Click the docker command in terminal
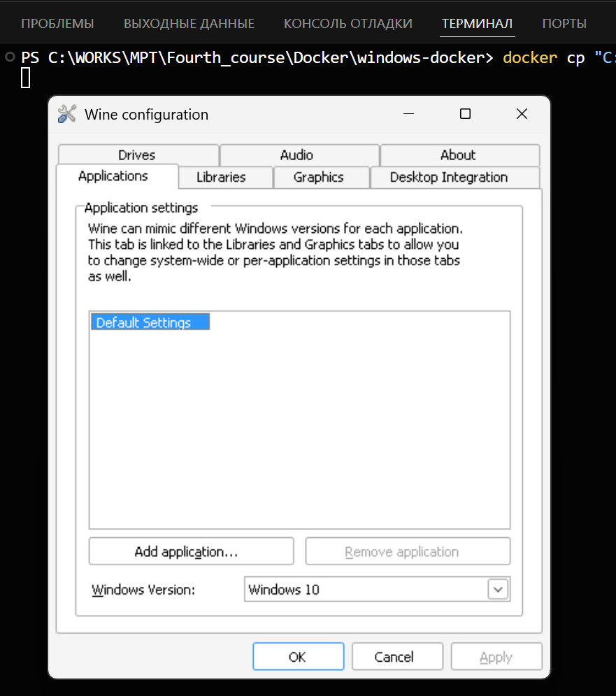The height and width of the screenshot is (696, 616). 530,57
